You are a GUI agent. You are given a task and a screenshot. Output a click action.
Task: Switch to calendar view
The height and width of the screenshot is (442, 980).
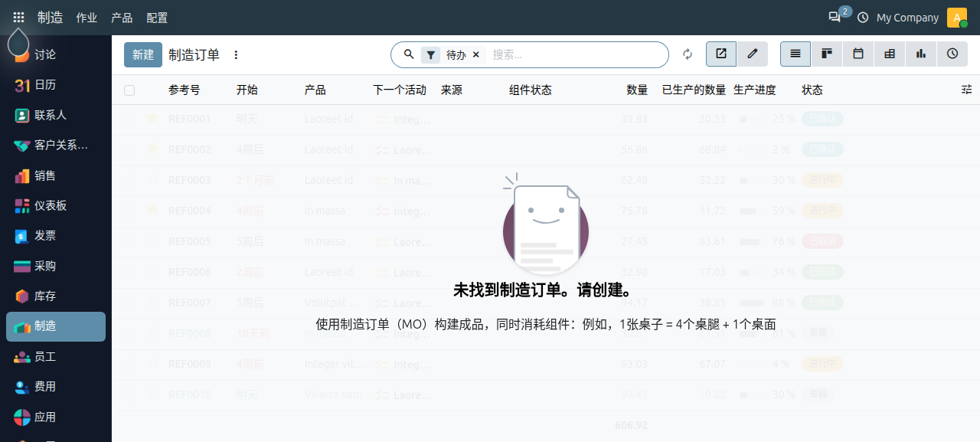point(858,54)
